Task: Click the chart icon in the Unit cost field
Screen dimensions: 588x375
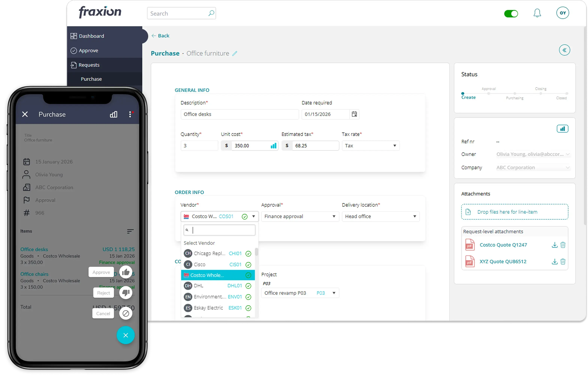Action: (273, 146)
